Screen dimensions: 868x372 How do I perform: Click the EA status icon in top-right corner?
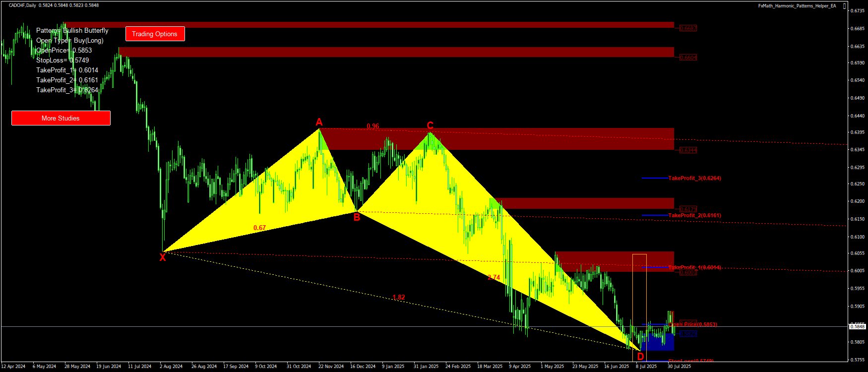pos(845,6)
